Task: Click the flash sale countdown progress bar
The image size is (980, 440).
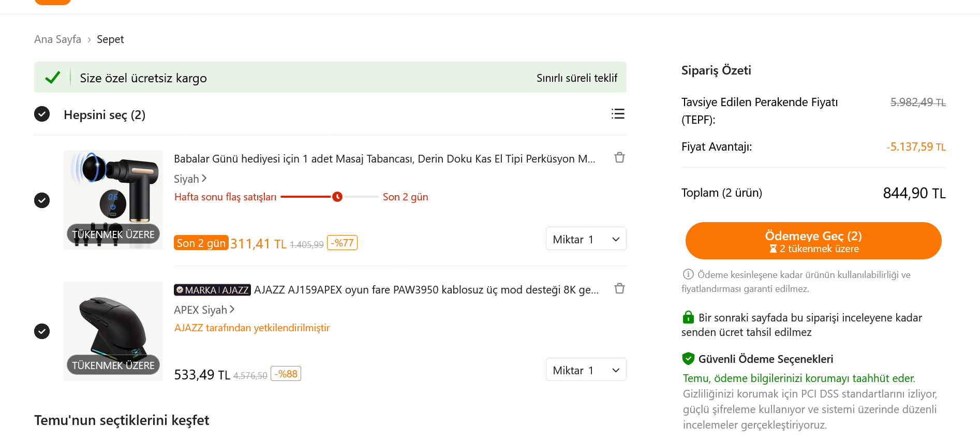Action: coord(330,197)
